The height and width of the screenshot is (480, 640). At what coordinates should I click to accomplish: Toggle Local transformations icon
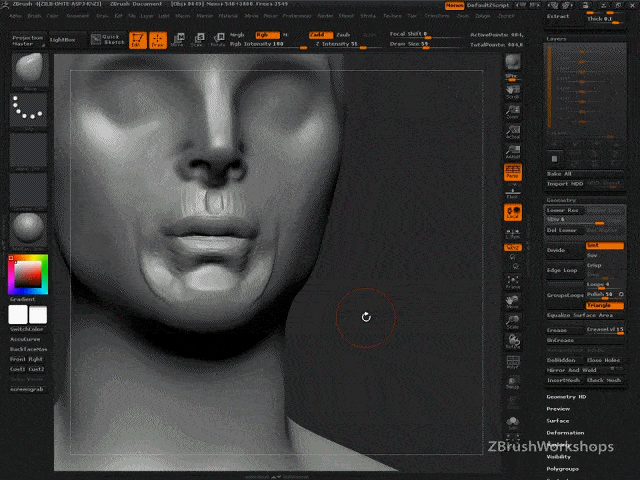tap(513, 212)
